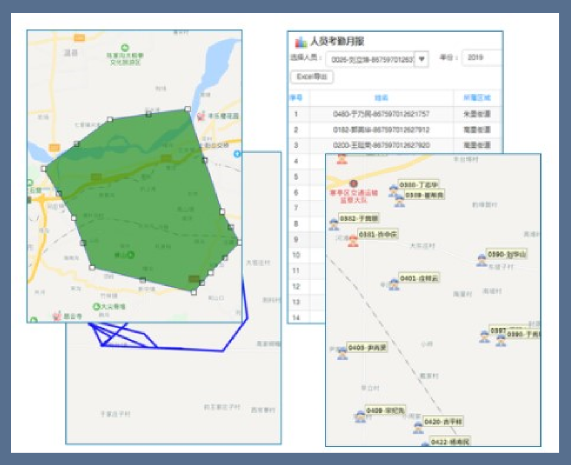Select the worker marker labeled 0401
The width and height of the screenshot is (571, 465).
tap(394, 284)
